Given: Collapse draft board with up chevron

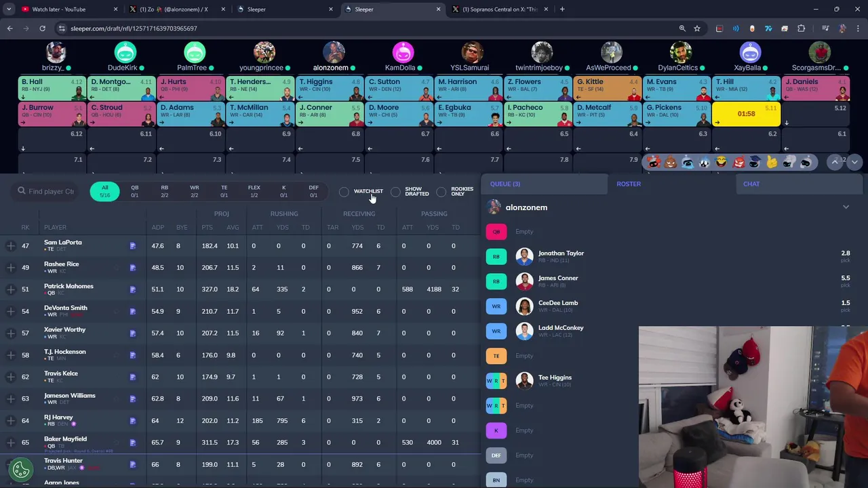Looking at the screenshot, I should 835,162.
